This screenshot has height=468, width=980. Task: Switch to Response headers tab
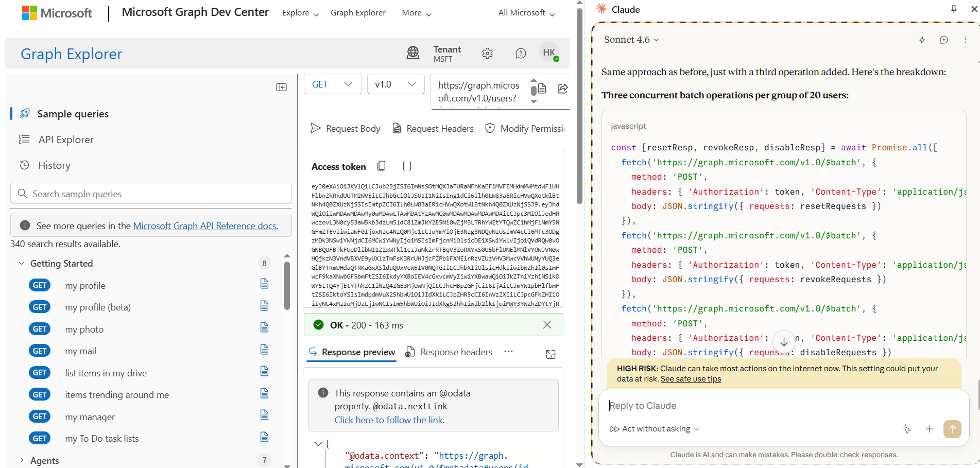[x=449, y=352]
